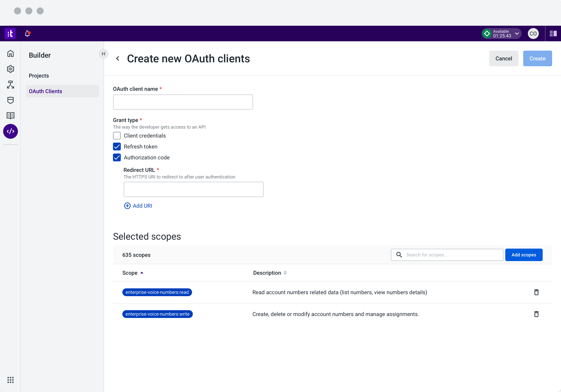Open the CO user avatar
The height and width of the screenshot is (392, 561).
point(533,34)
